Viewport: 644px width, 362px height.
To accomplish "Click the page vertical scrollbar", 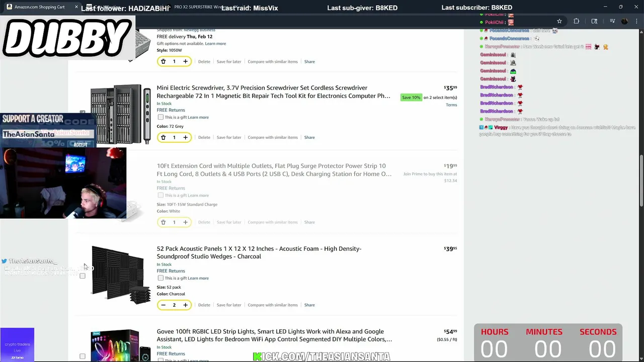I will [x=641, y=180].
